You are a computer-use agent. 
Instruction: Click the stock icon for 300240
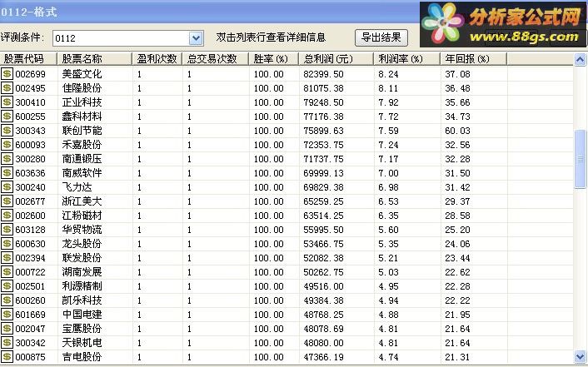coord(7,187)
